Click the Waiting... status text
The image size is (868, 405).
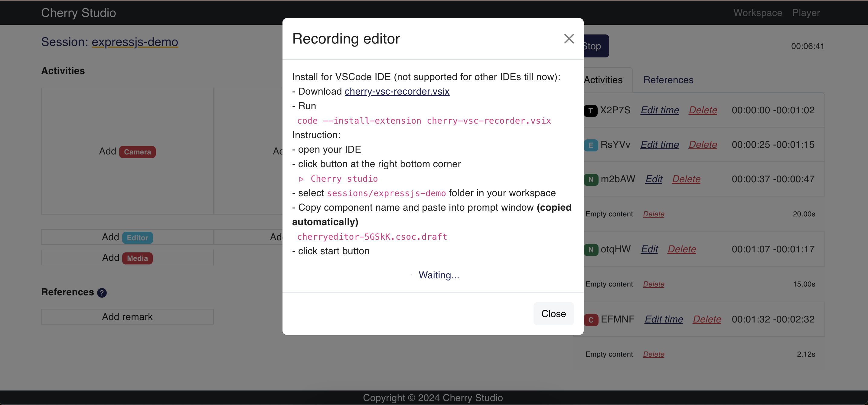[x=439, y=275]
